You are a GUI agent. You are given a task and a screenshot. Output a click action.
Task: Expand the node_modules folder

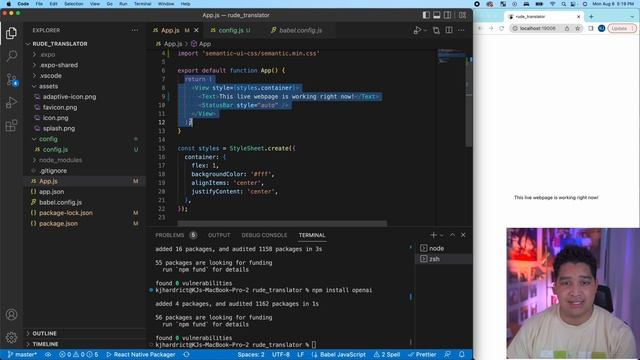(x=60, y=160)
